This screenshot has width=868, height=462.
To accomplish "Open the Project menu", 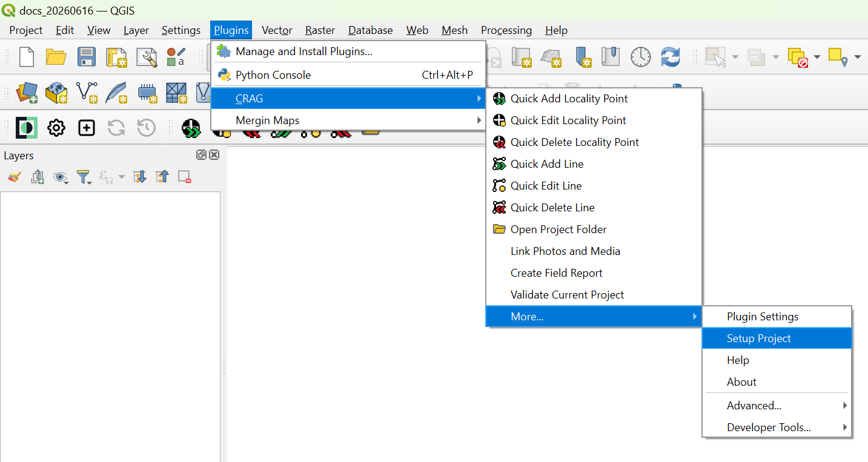I will coord(26,30).
